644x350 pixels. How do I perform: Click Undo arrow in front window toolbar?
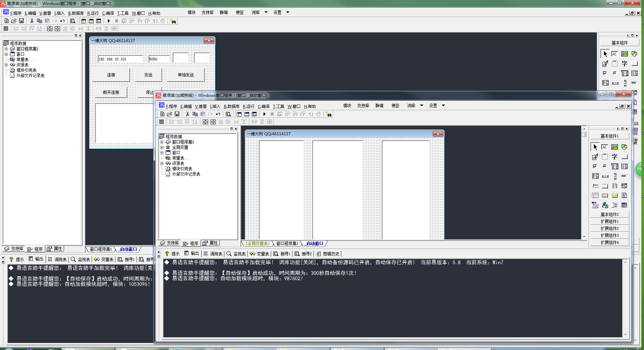click(x=218, y=114)
